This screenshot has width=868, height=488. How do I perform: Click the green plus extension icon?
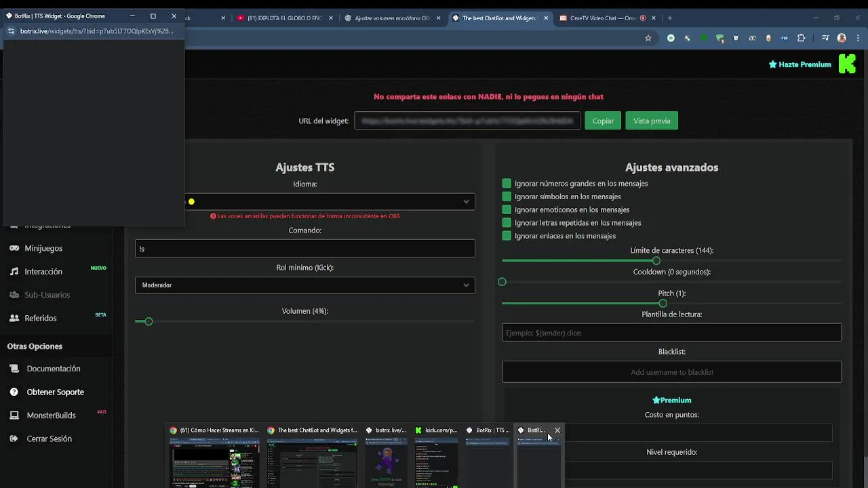click(671, 39)
